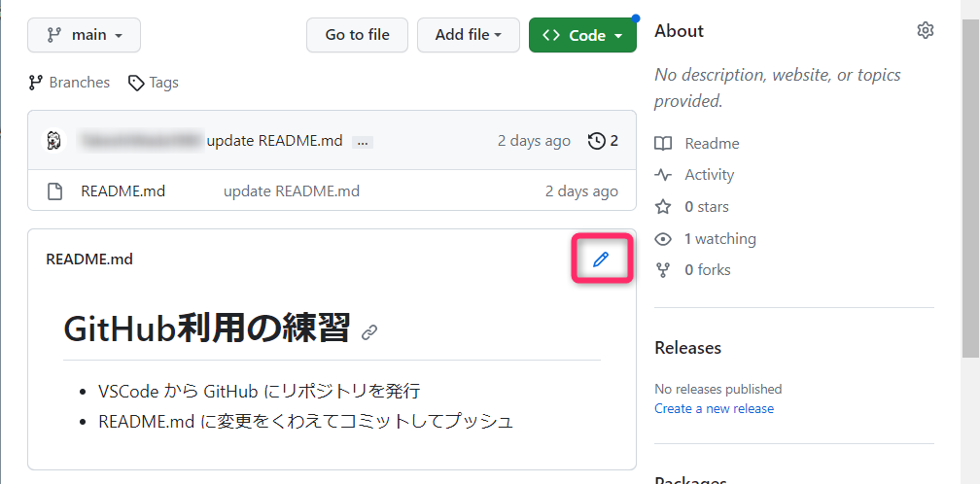Image resolution: width=980 pixels, height=484 pixels.
Task: Open the 0 forks link
Action: click(707, 270)
